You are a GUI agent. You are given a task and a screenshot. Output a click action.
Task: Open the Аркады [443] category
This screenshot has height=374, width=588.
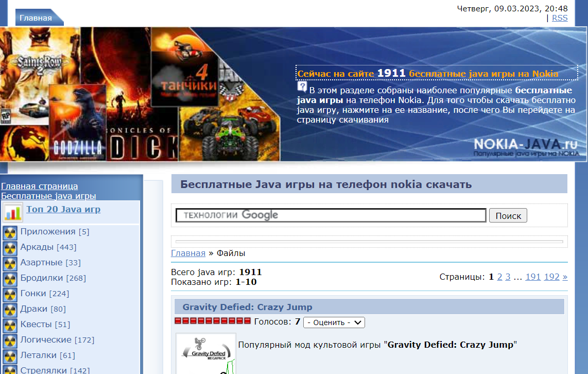coord(48,247)
